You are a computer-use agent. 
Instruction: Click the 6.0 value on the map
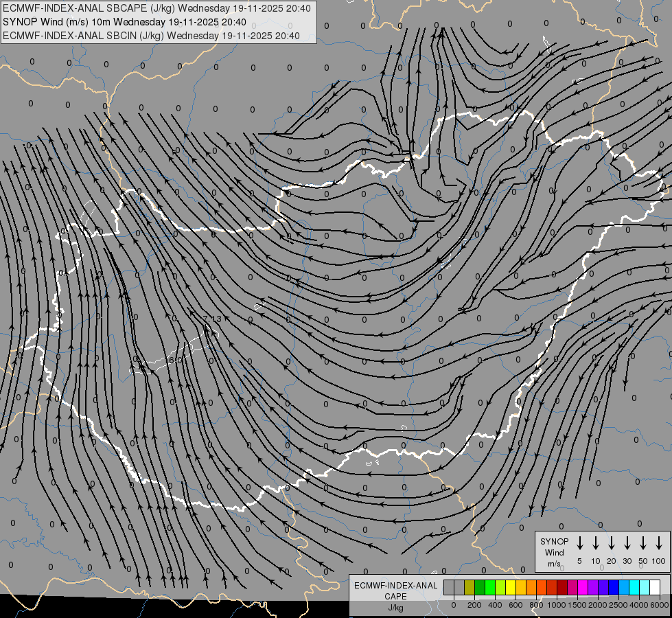click(175, 360)
